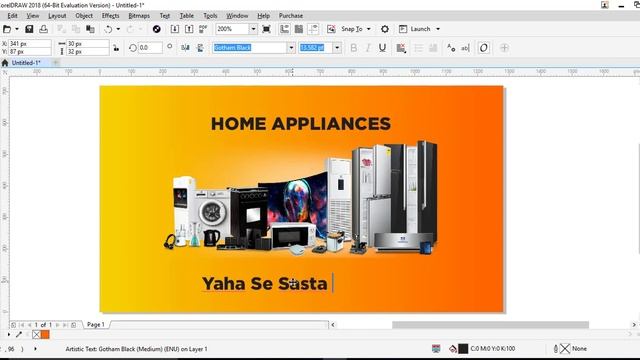
Task: Click the bitmap options icon left of Snap To
Action: (x=331, y=29)
